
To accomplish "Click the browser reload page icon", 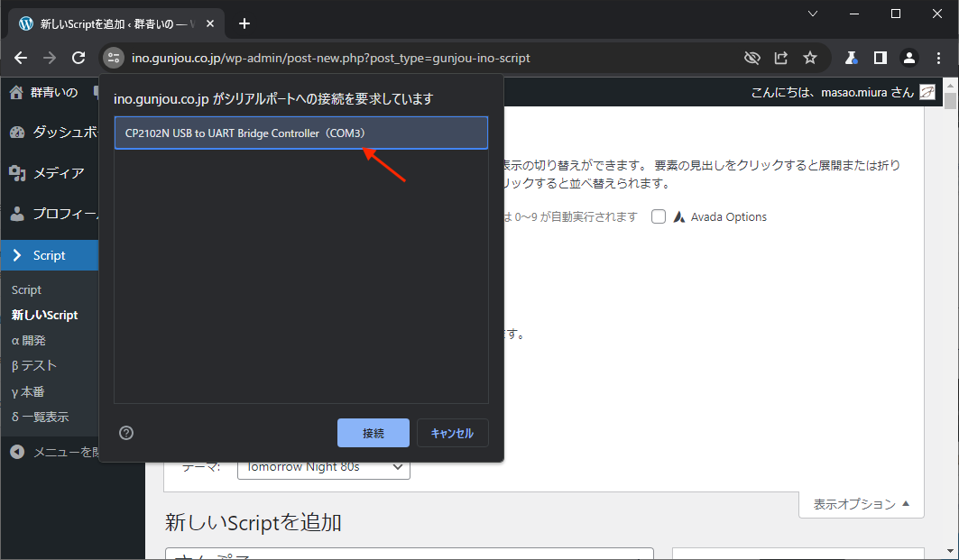I will (x=78, y=58).
